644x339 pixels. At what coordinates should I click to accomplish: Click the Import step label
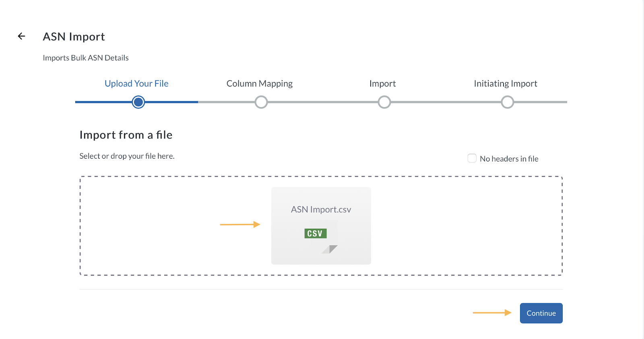click(x=382, y=83)
